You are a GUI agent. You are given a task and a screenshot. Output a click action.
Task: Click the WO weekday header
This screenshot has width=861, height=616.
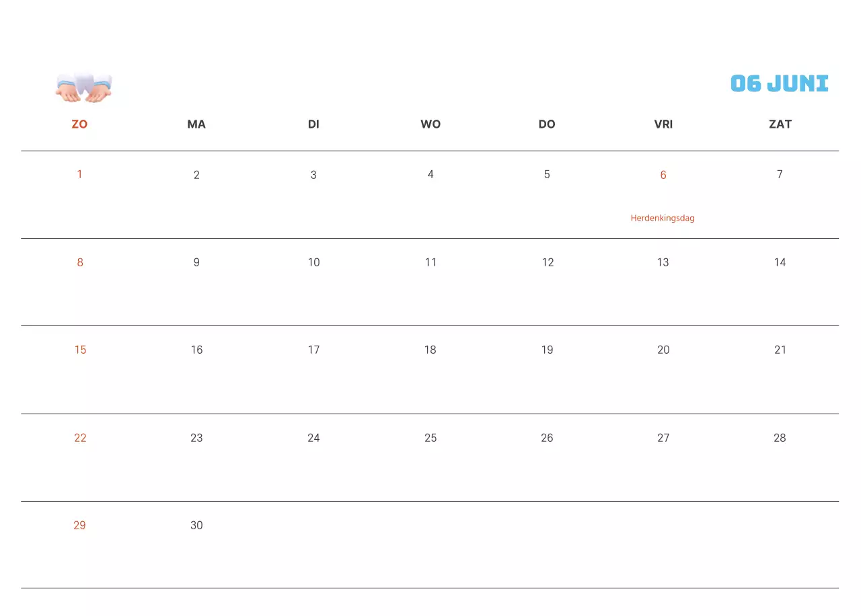click(430, 124)
